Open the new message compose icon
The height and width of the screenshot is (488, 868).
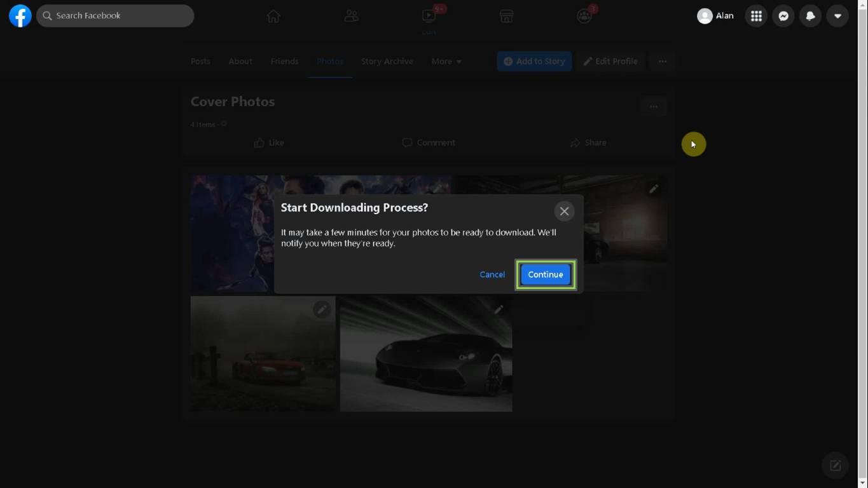click(836, 466)
